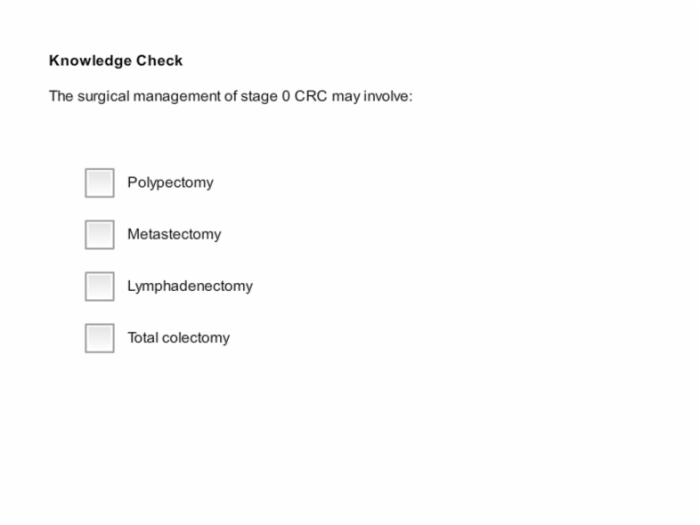Click the word colectomy in the last option
Viewport: 700px width, 525px height.
pos(196,338)
